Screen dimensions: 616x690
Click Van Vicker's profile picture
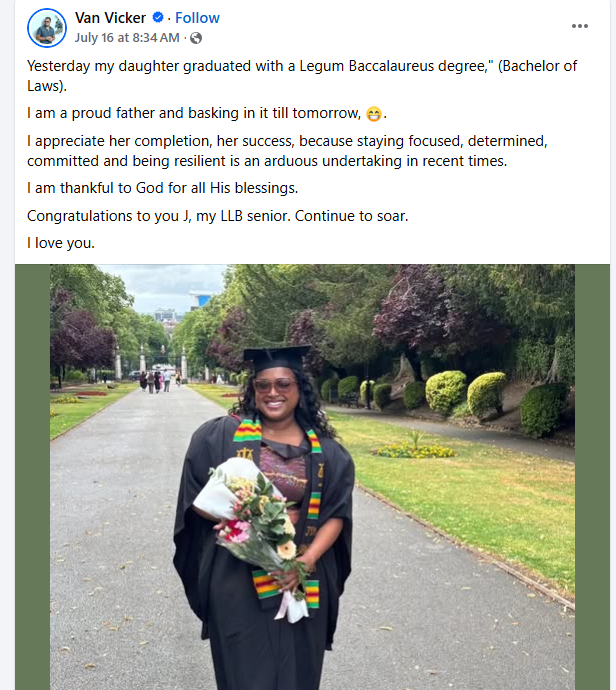46,28
